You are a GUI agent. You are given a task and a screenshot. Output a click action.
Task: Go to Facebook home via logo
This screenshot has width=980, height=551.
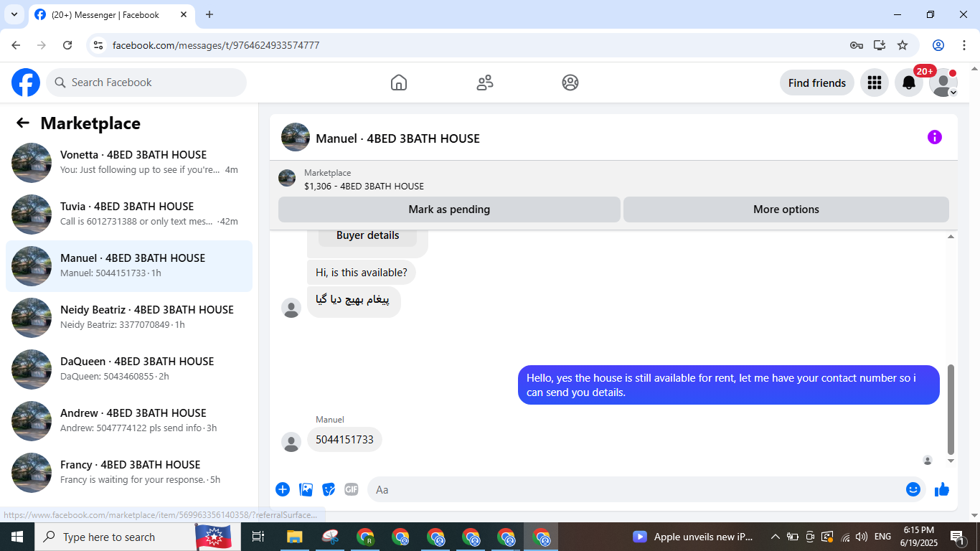point(26,83)
